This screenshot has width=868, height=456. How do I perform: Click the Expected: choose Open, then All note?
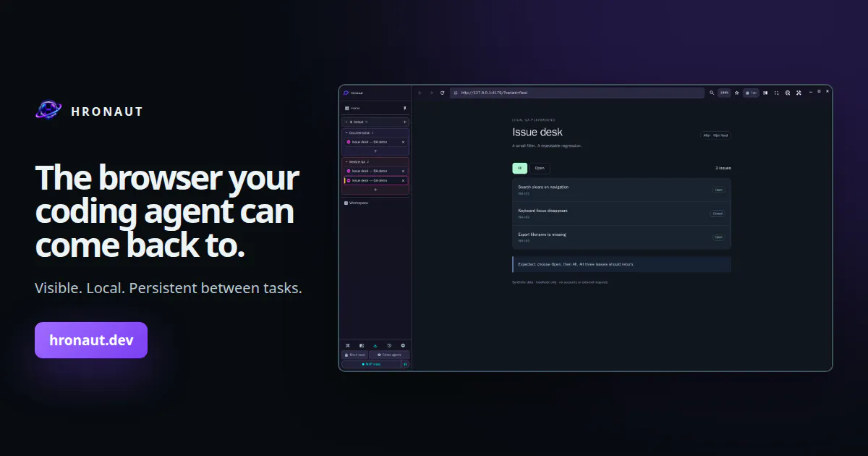coord(621,264)
